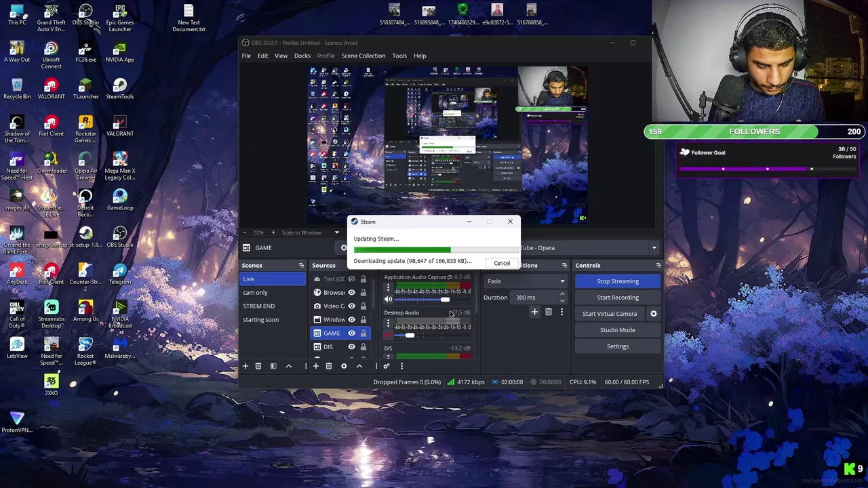Open OBS Settings from Controls
Image resolution: width=868 pixels, height=488 pixels.
click(618, 346)
